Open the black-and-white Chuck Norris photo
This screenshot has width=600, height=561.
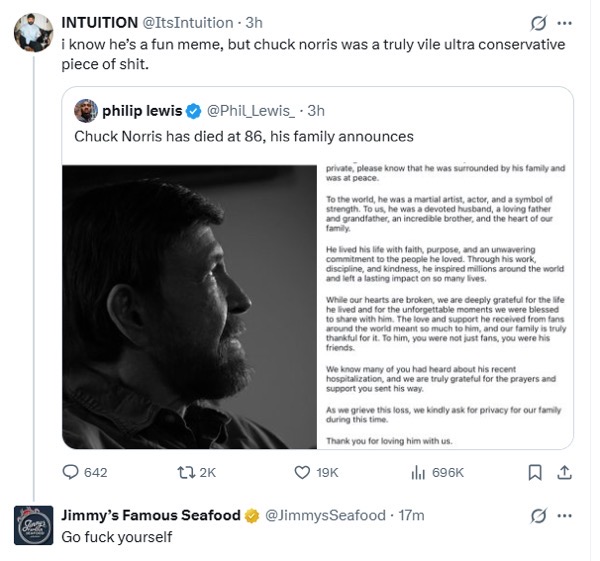pyautogui.click(x=190, y=307)
